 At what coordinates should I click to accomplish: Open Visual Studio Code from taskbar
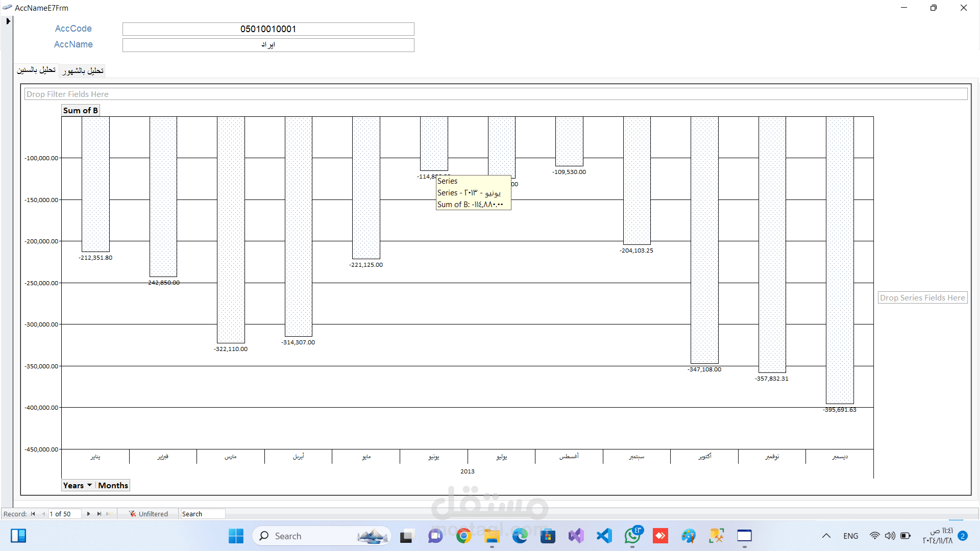[604, 536]
